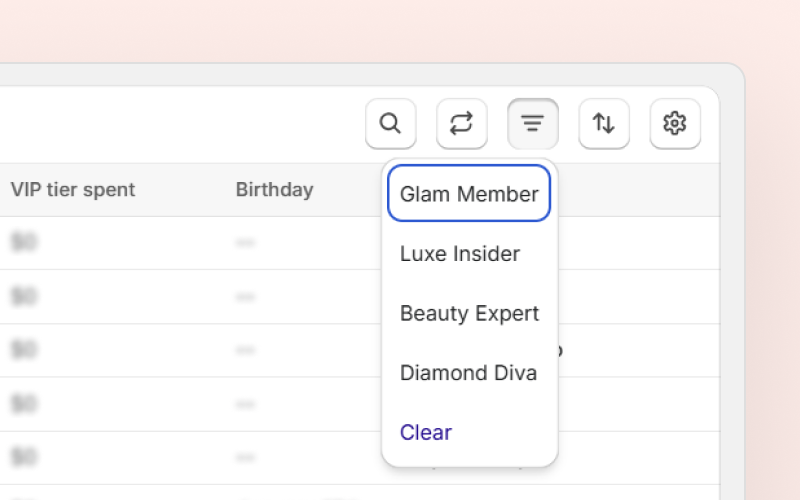
Task: Open the search tool
Action: (391, 124)
